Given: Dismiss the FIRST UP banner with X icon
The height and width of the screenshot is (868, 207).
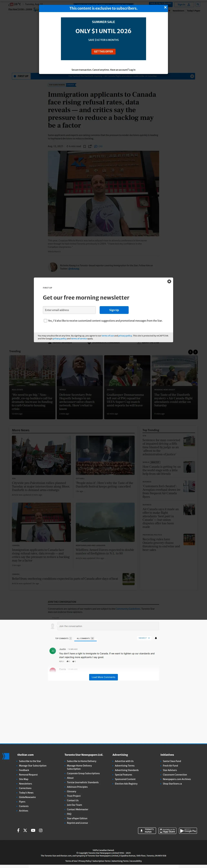Looking at the screenshot, I should coord(192,76).
